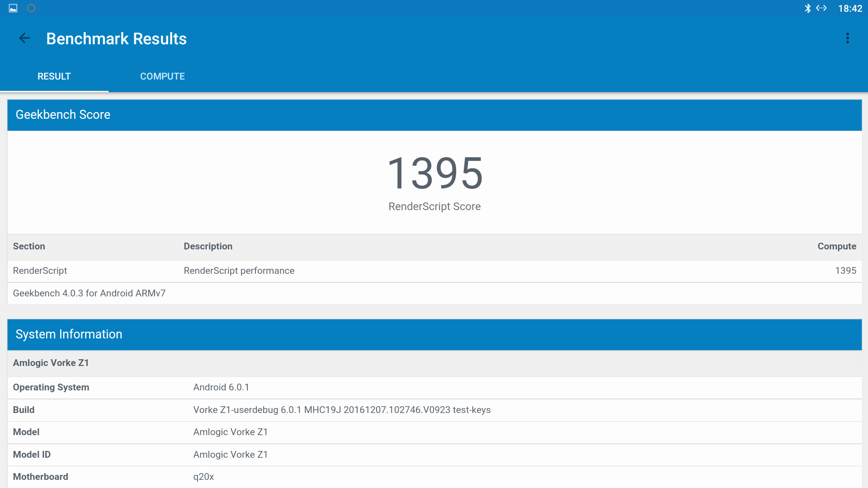The width and height of the screenshot is (868, 488).
Task: Tap the System Information section header
Action: [x=69, y=334]
